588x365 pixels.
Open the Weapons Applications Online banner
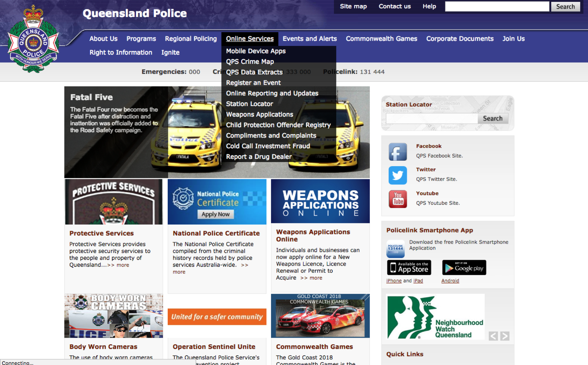click(320, 201)
